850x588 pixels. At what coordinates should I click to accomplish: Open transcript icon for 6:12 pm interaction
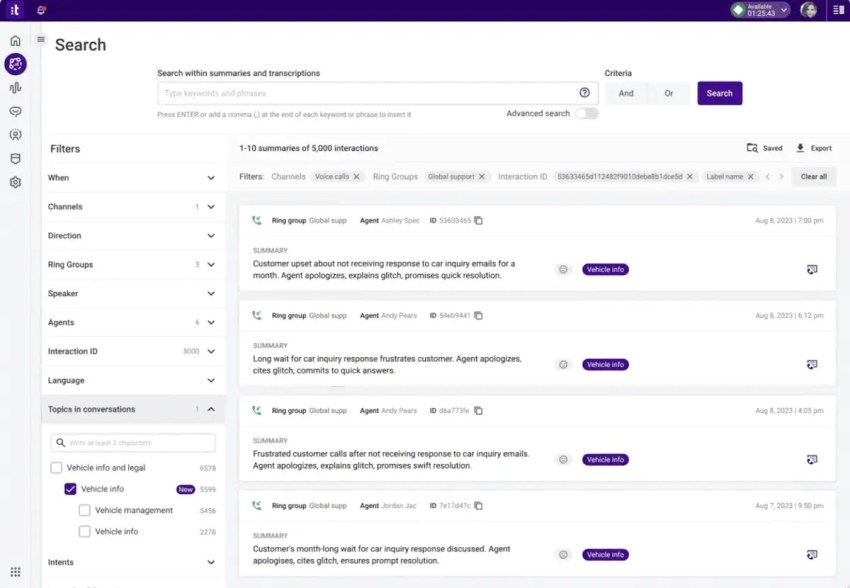[x=812, y=365]
